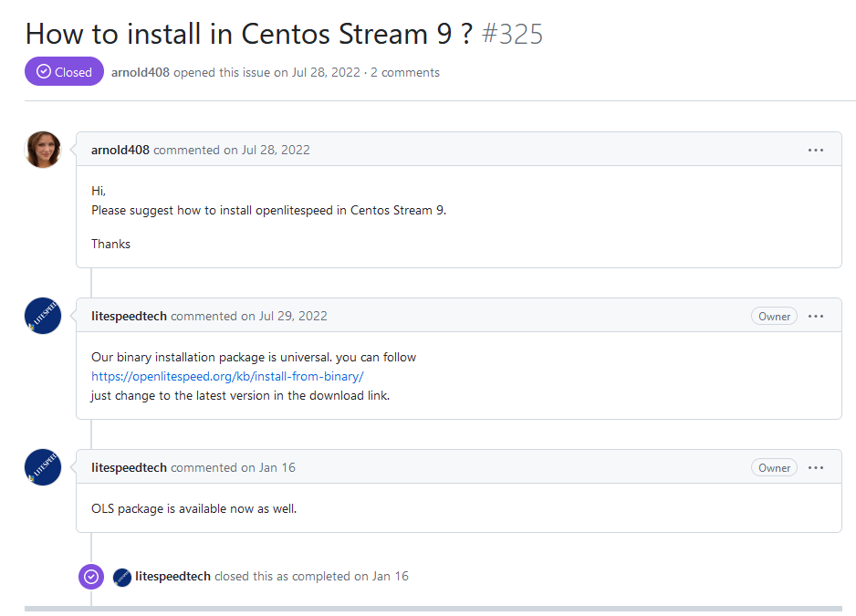Open the openlitespeed.org install-from-binary link
The image size is (856, 616).
click(227, 376)
